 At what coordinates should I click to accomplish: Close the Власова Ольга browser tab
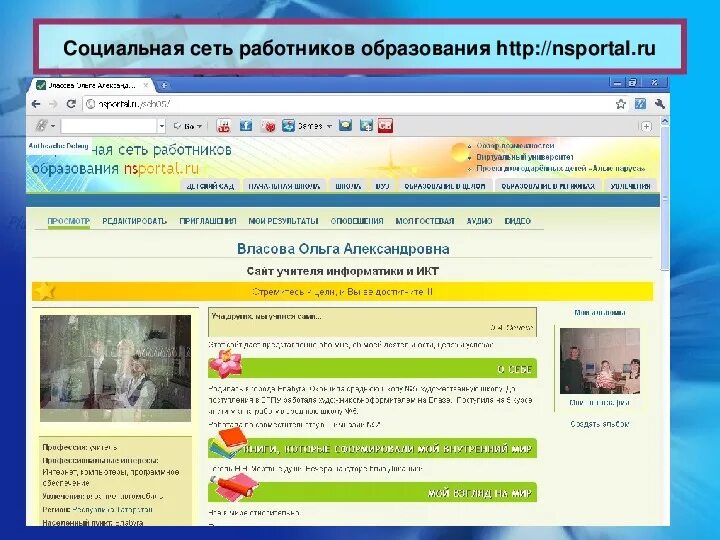(146, 85)
